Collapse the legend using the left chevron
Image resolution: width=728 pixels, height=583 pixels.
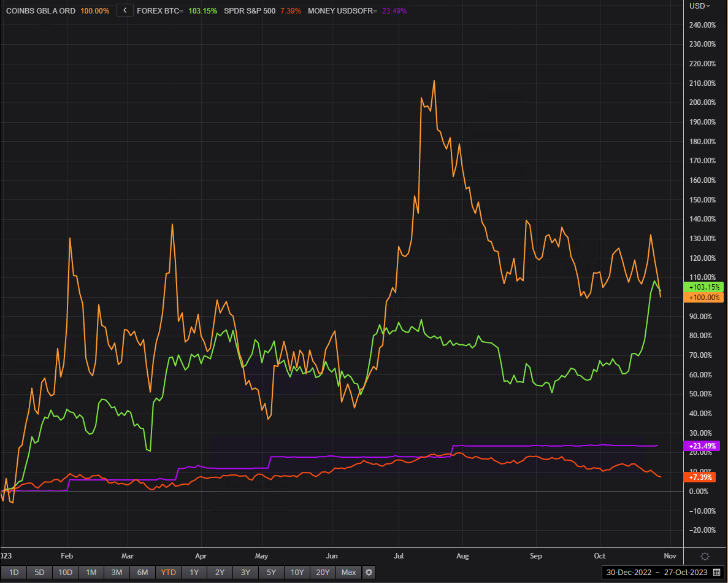click(124, 10)
